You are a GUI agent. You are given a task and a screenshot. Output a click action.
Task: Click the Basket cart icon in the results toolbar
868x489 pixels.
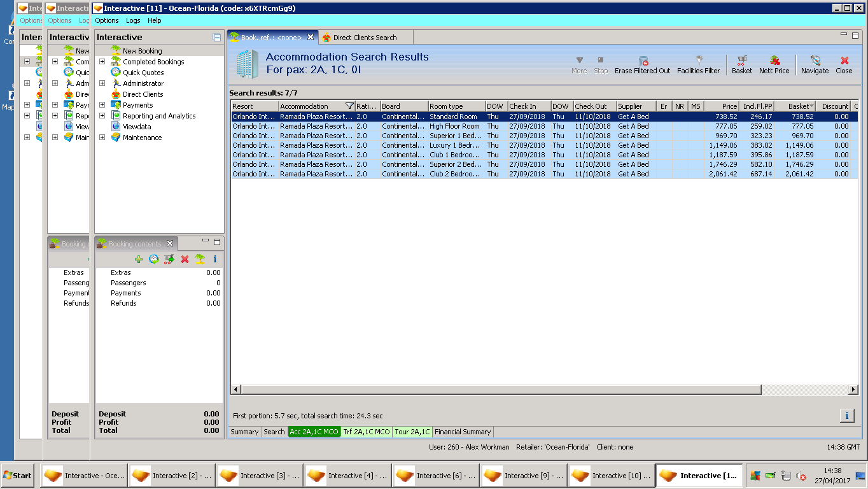click(x=742, y=60)
